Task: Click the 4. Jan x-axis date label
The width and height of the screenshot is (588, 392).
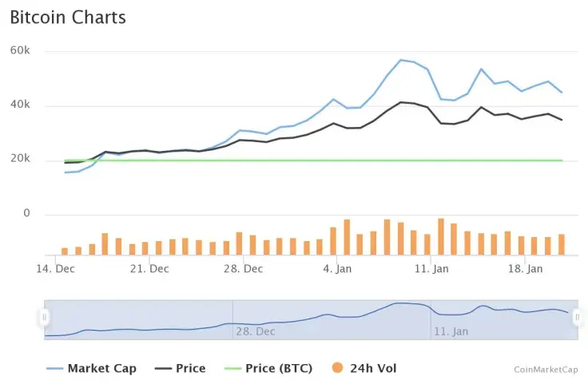Action: click(x=337, y=269)
